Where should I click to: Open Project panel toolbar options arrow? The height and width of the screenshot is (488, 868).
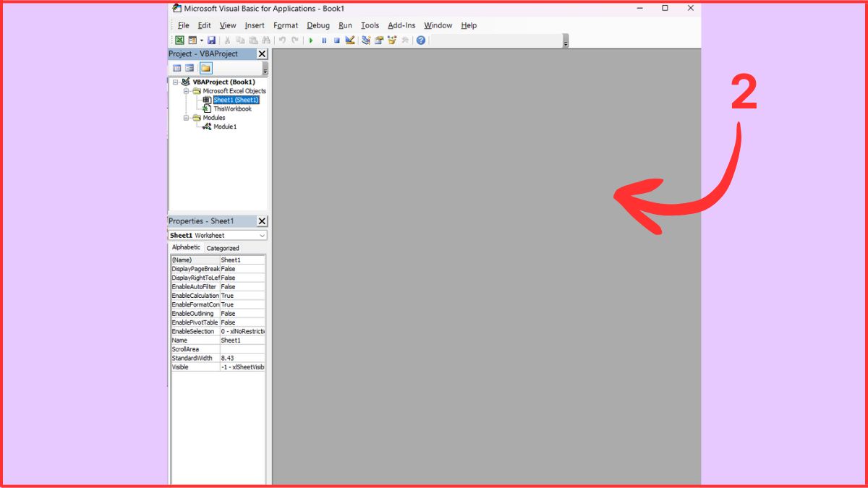point(265,69)
